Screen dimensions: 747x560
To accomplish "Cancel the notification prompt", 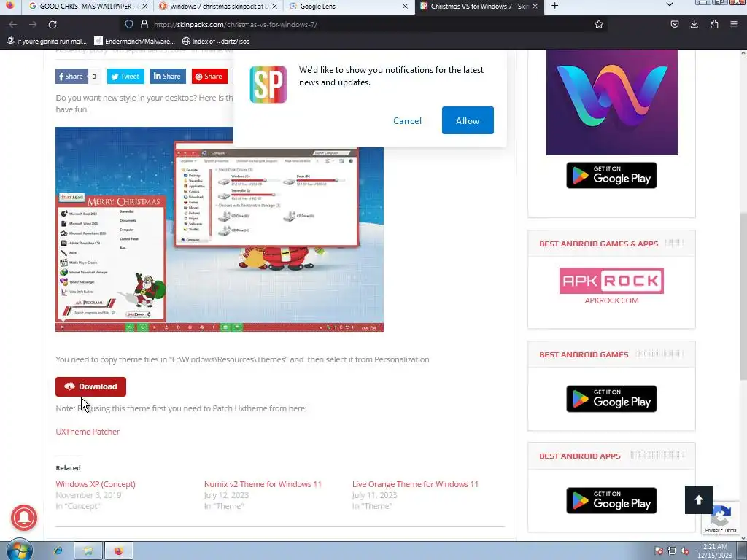I will (x=407, y=120).
